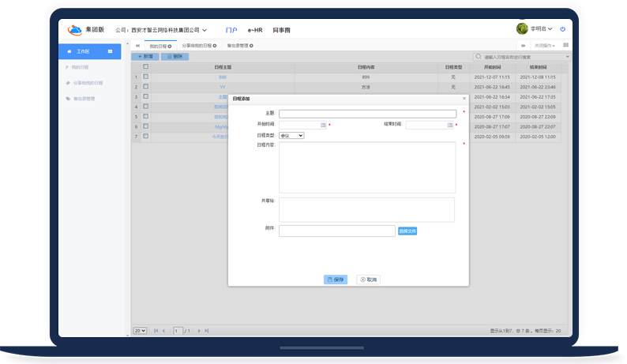Image resolution: width=627 pixels, height=364 pixels.
Task: Click into the 主题 input field
Action: (x=366, y=114)
